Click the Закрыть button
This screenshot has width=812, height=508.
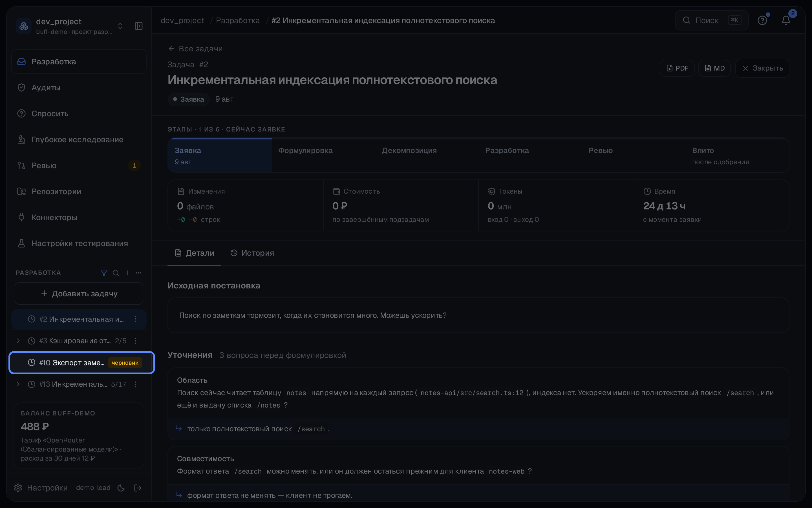click(762, 68)
